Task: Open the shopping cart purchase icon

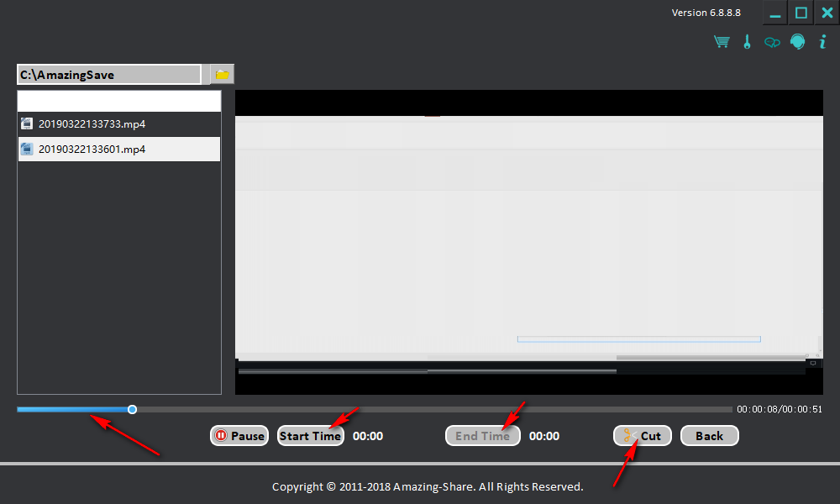Action: (722, 42)
